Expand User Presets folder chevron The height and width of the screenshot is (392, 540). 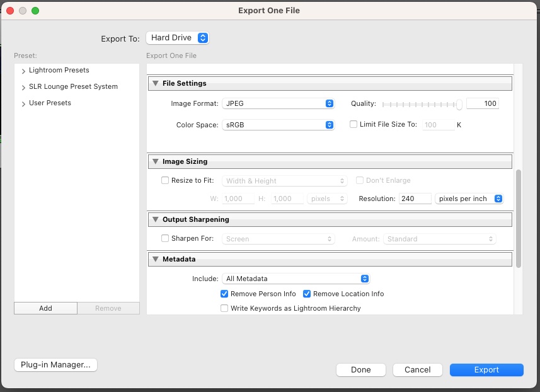(23, 104)
